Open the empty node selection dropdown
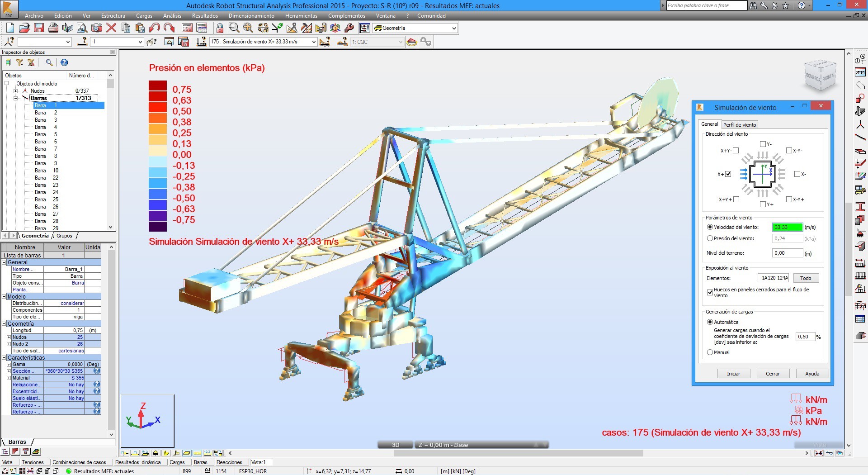The height and width of the screenshot is (475, 868). coord(68,42)
